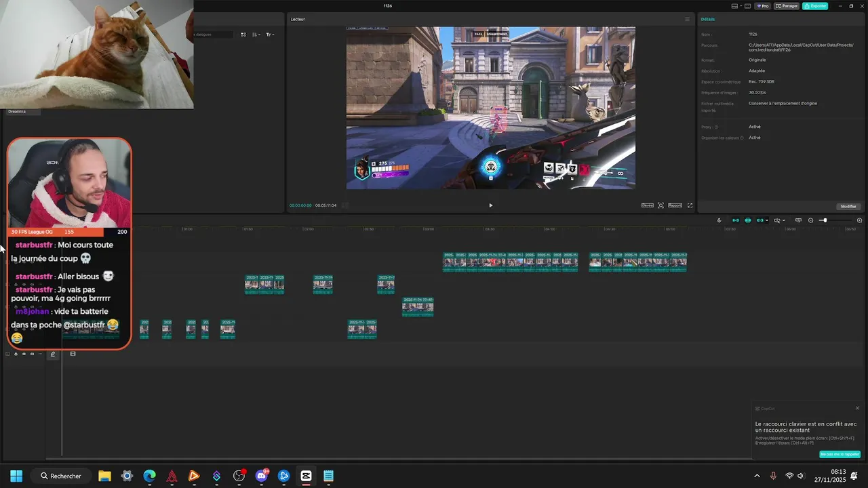Click the taskbar Wi-Fi icon
868x488 pixels.
[x=789, y=476]
